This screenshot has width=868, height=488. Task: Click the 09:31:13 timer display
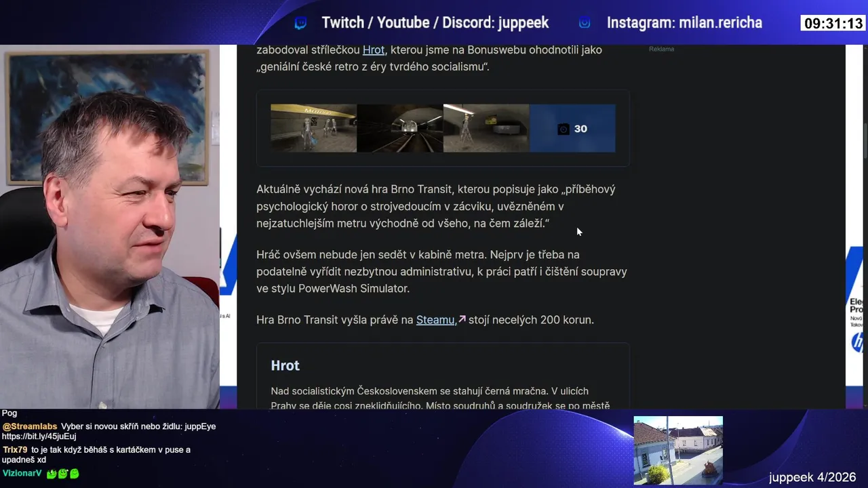pyautogui.click(x=833, y=24)
